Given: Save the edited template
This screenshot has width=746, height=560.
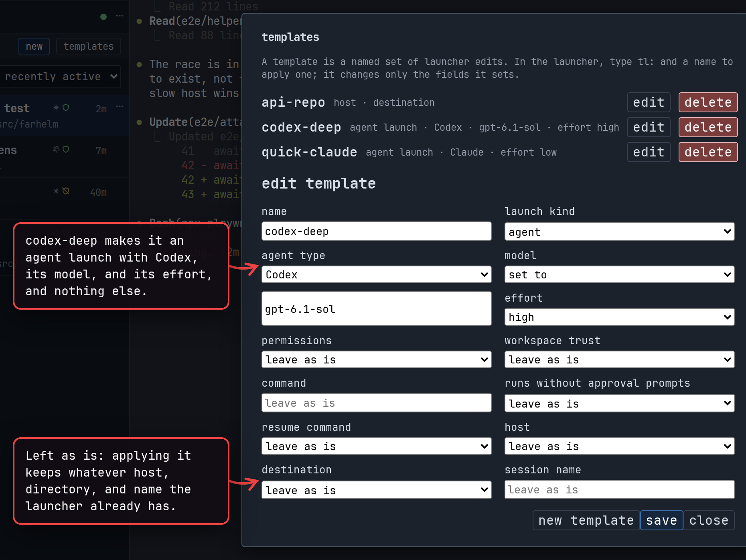Looking at the screenshot, I should pos(661,520).
